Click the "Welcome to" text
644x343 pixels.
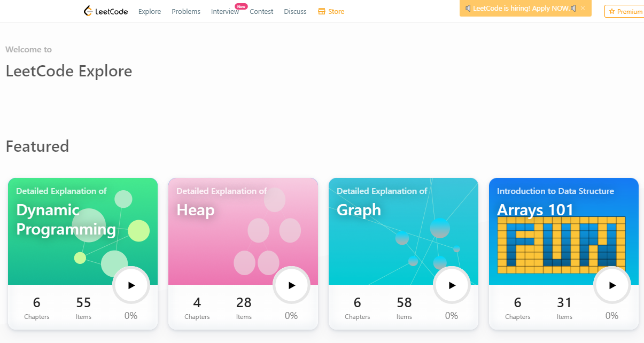pyautogui.click(x=29, y=49)
